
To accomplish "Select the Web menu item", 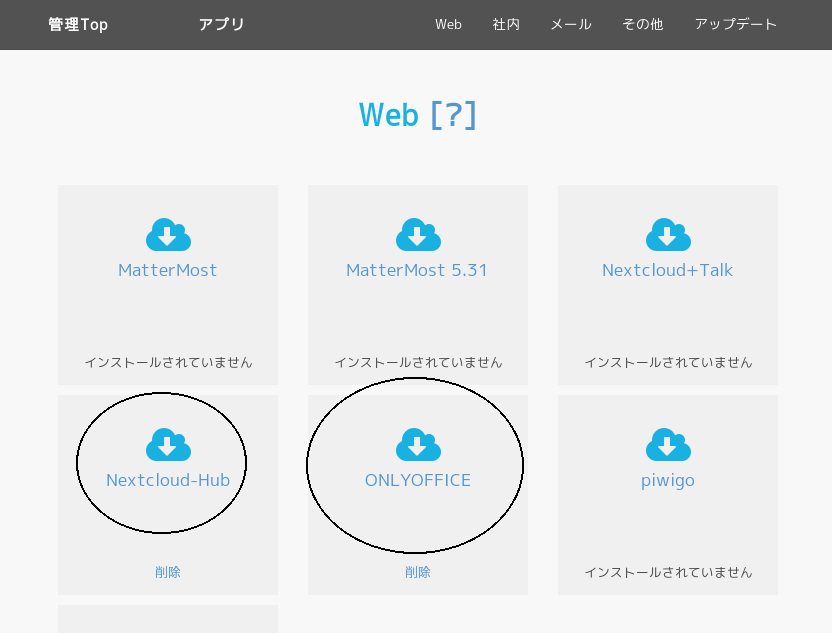I will (448, 24).
